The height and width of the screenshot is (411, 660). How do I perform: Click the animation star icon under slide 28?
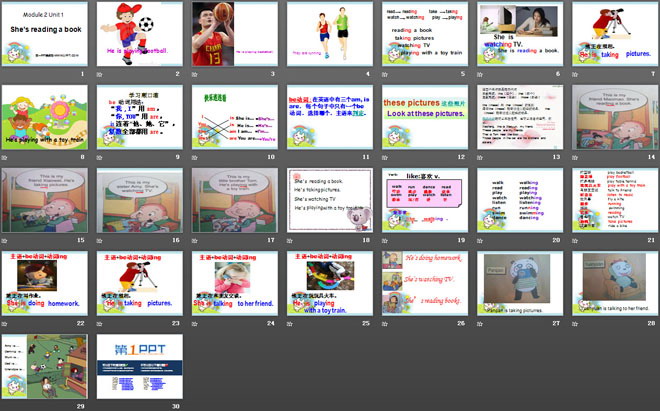pos(575,324)
